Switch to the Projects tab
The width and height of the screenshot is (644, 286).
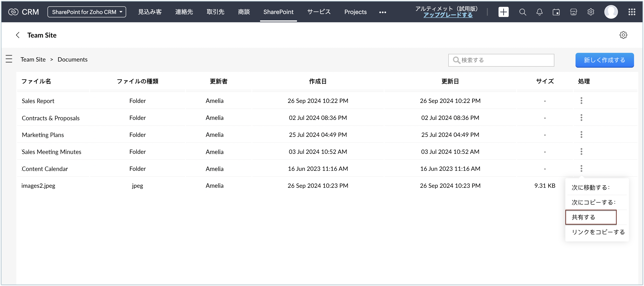point(355,12)
